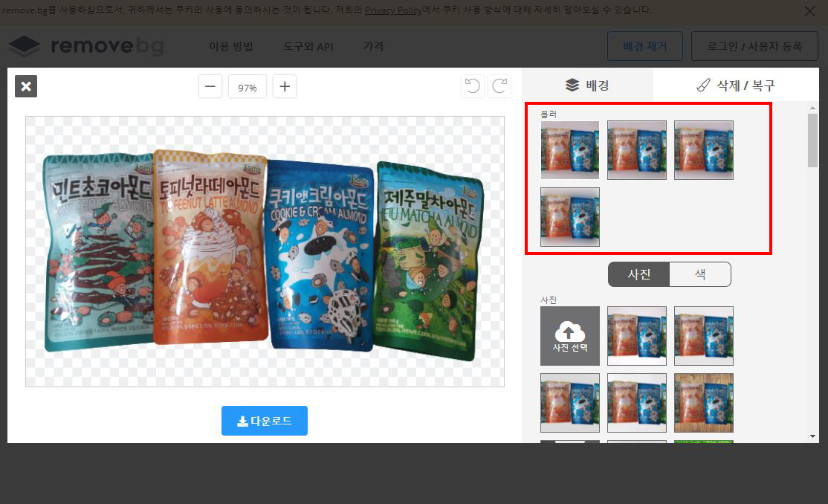Click the background panel scrollbar thumb
This screenshot has width=828, height=504.
pos(812,140)
